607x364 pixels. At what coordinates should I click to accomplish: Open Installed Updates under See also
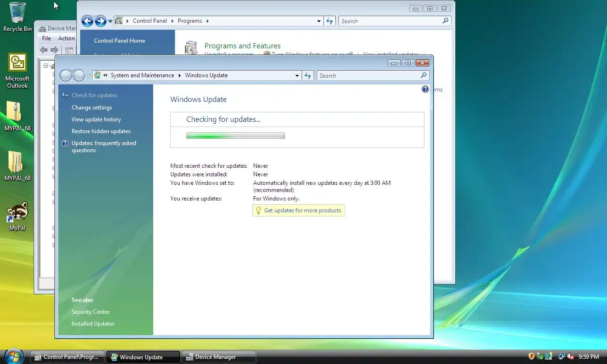93,324
